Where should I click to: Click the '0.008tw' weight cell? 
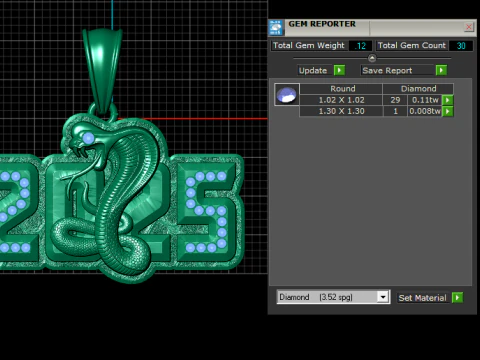pos(425,111)
